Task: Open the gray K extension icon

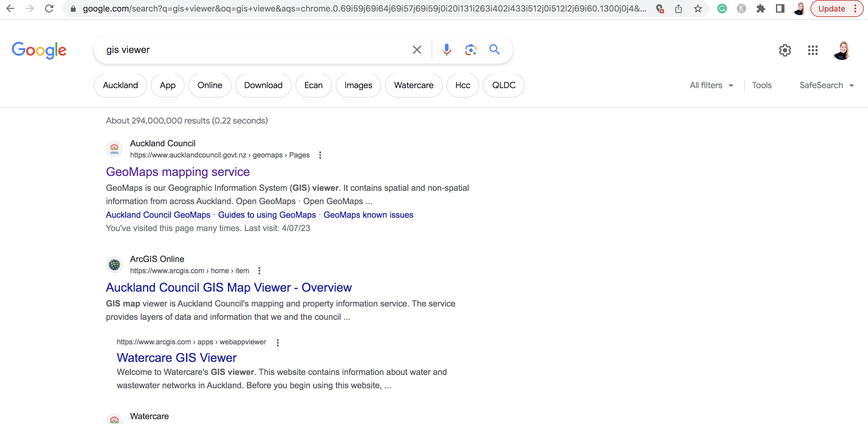Action: click(741, 9)
